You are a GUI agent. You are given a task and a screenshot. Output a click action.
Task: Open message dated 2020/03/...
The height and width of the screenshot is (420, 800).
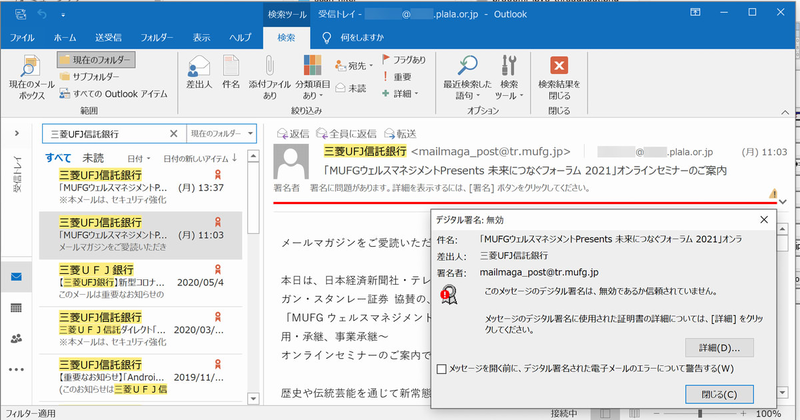[x=141, y=330]
